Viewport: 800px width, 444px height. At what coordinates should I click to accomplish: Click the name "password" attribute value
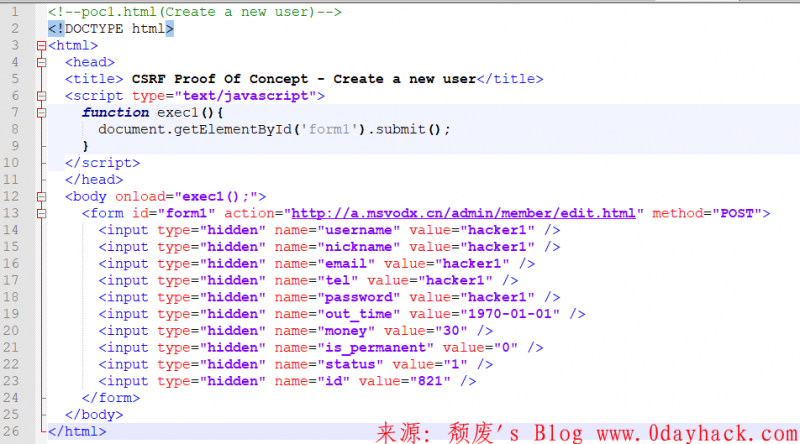pos(359,298)
